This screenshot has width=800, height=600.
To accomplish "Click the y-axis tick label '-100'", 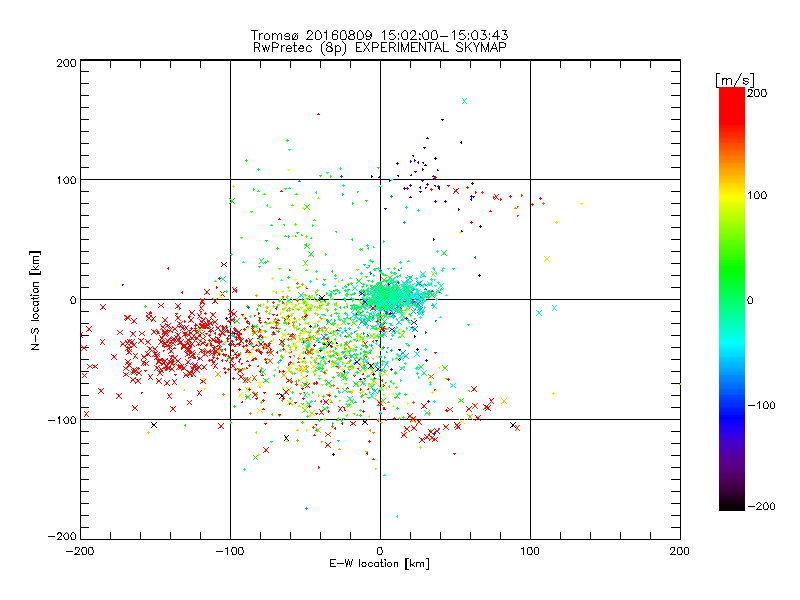I will pyautogui.click(x=62, y=420).
